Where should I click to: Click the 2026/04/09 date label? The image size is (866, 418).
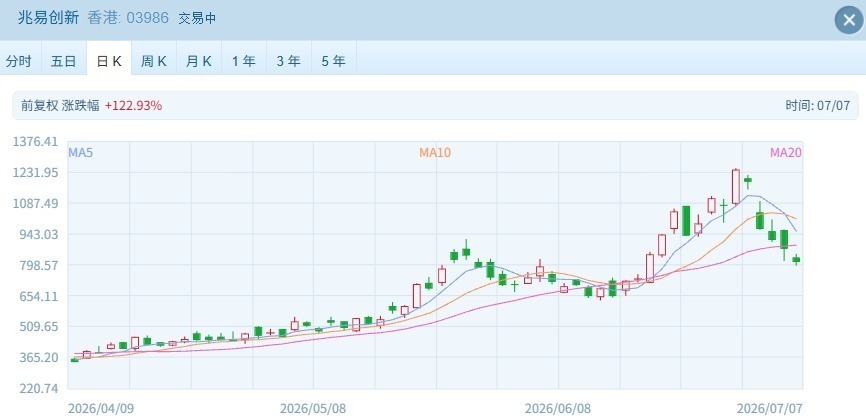pyautogui.click(x=101, y=409)
